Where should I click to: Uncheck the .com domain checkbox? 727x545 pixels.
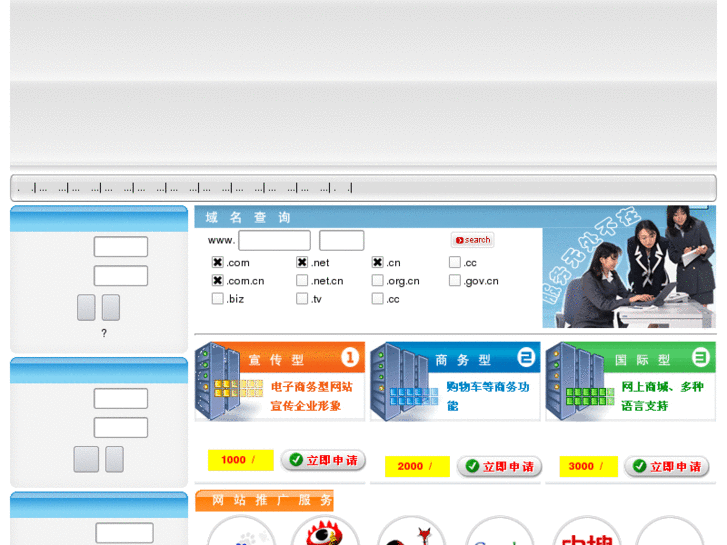coord(217,262)
